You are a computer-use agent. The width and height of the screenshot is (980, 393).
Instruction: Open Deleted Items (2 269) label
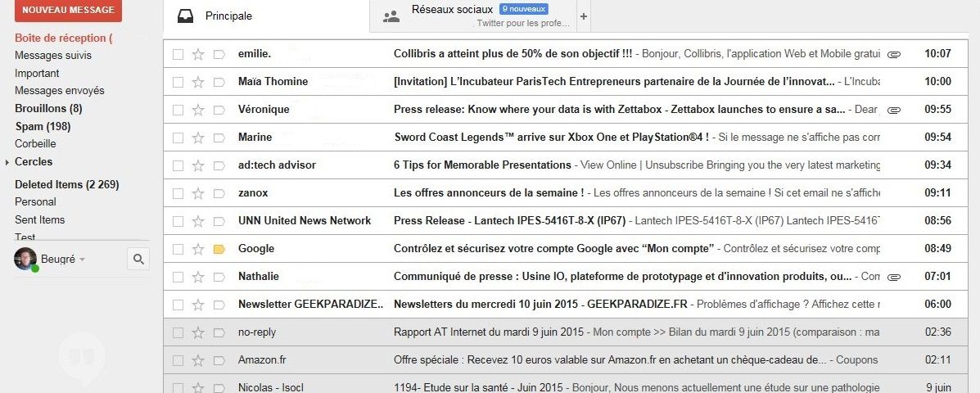[x=67, y=184]
